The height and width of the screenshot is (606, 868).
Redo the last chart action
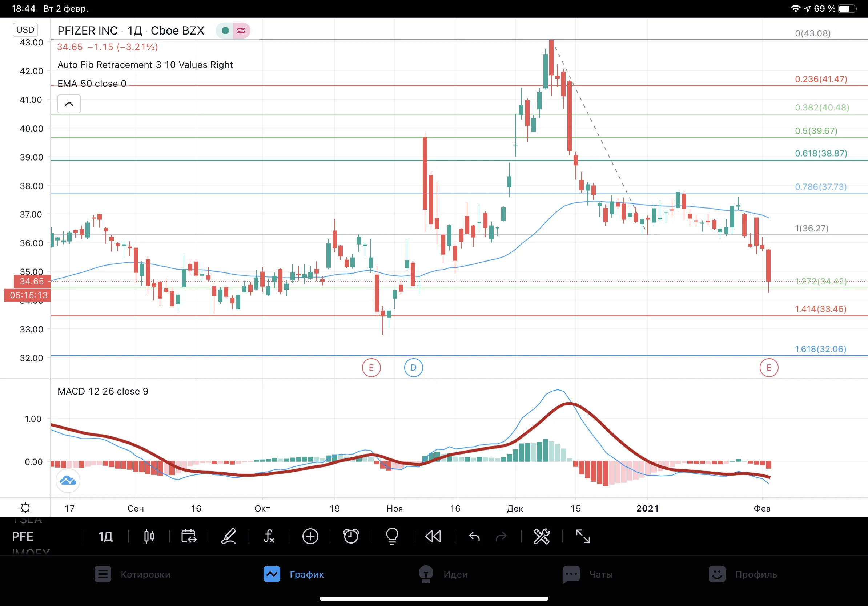click(x=501, y=536)
